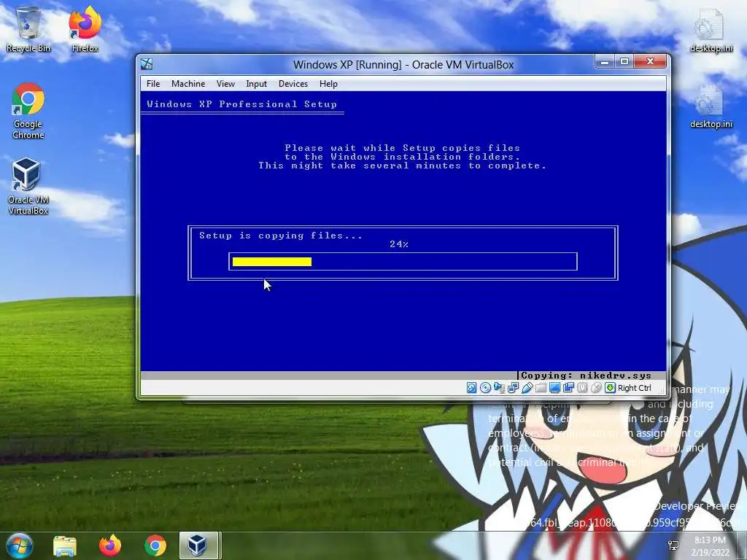Image resolution: width=747 pixels, height=560 pixels.
Task: Click 'Please wait while Setup copies files' text
Action: 402,147
